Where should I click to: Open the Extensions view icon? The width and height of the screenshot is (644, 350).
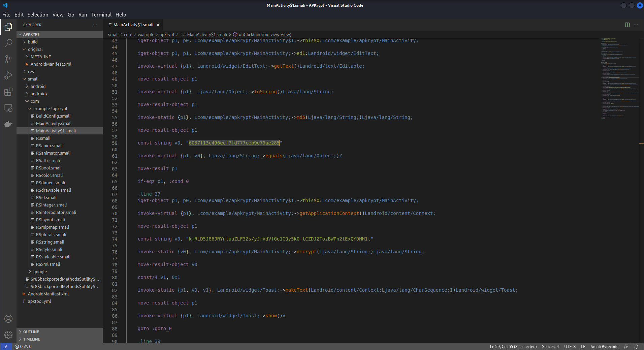[x=8, y=92]
